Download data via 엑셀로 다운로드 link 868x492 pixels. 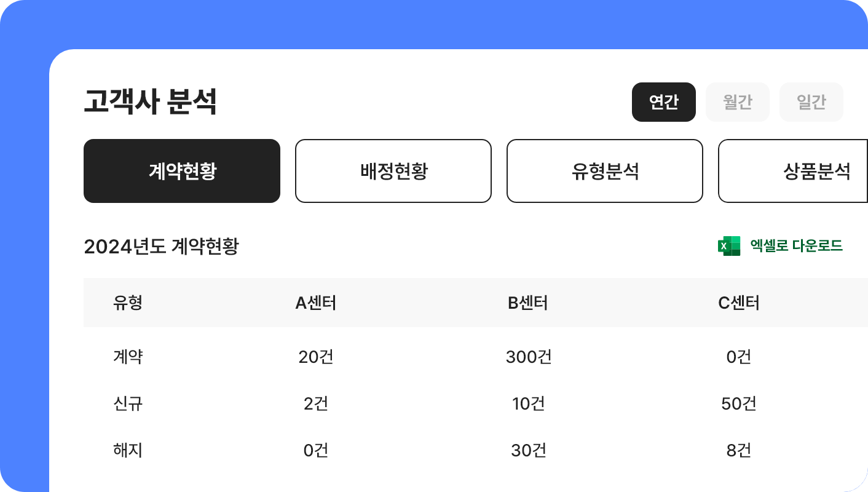pos(796,246)
